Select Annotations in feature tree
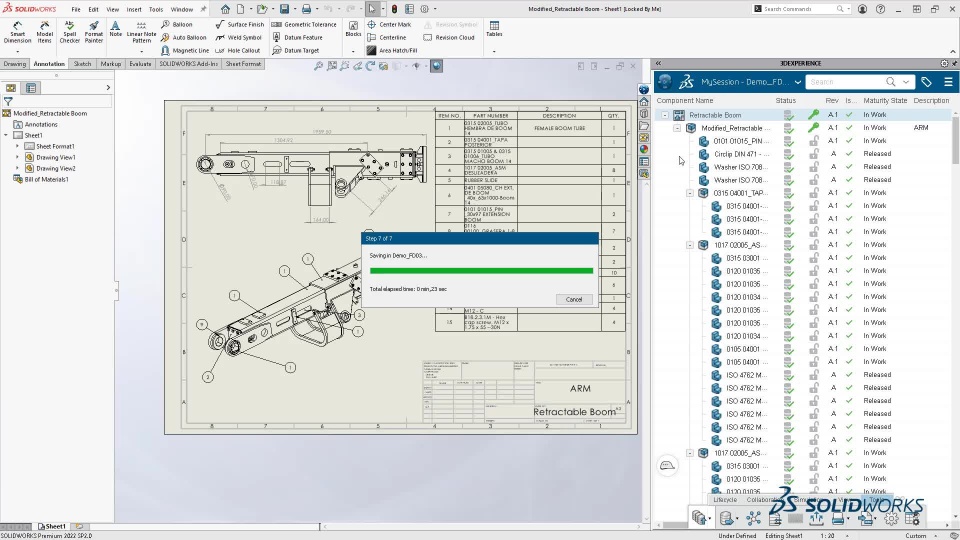960x540 pixels. [36, 124]
